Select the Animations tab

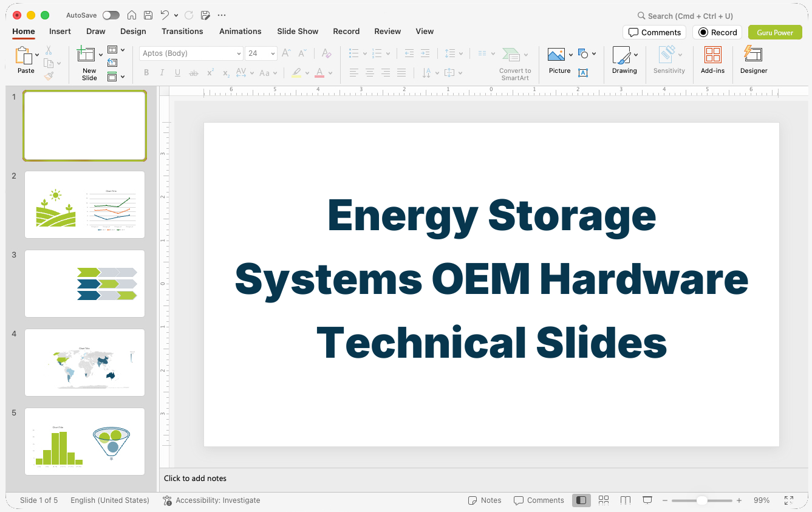[x=241, y=31]
